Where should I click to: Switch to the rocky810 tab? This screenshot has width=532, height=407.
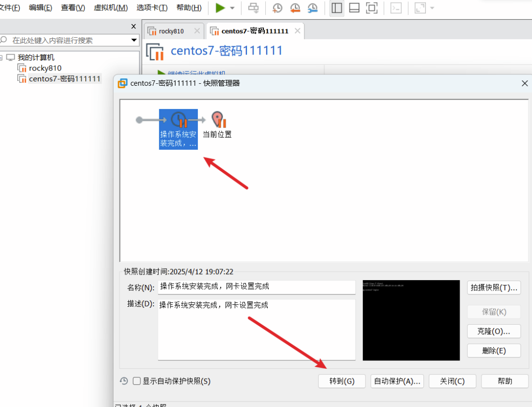point(171,31)
